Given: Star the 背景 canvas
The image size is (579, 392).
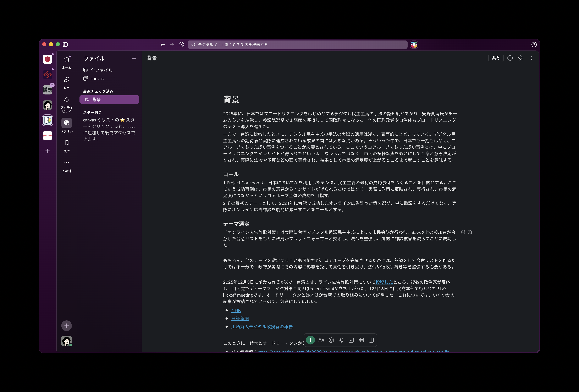Looking at the screenshot, I should (520, 58).
